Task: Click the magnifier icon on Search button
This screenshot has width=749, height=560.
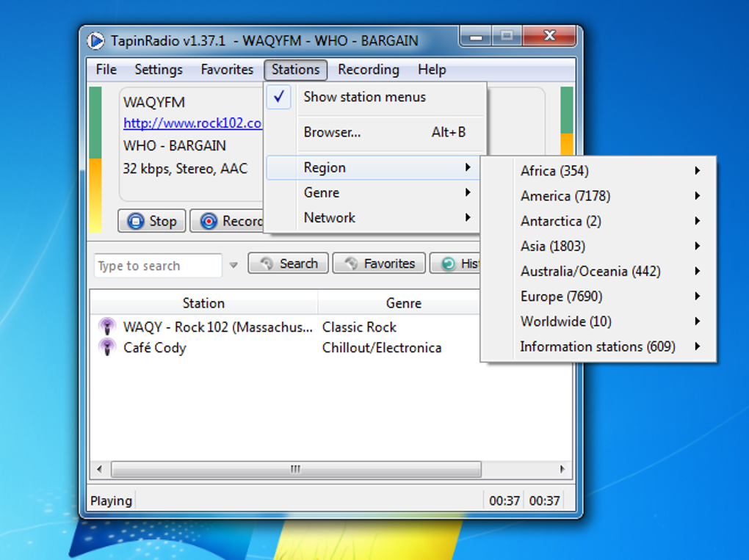Action: point(266,263)
